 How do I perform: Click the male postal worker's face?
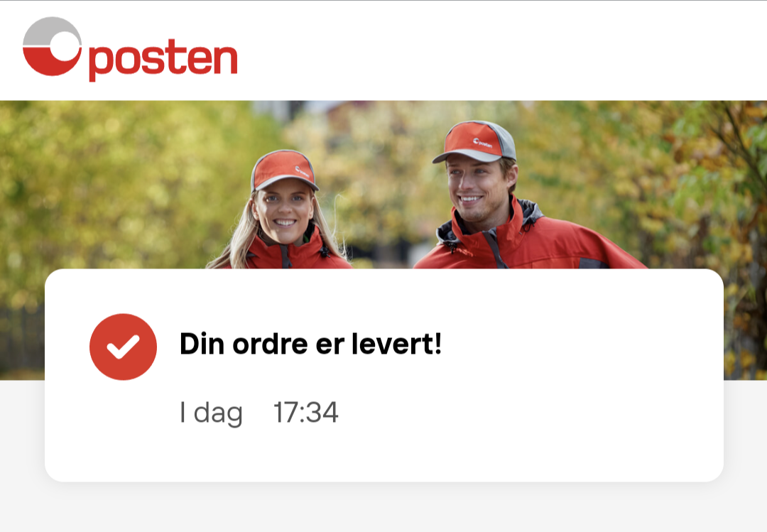[x=477, y=188]
